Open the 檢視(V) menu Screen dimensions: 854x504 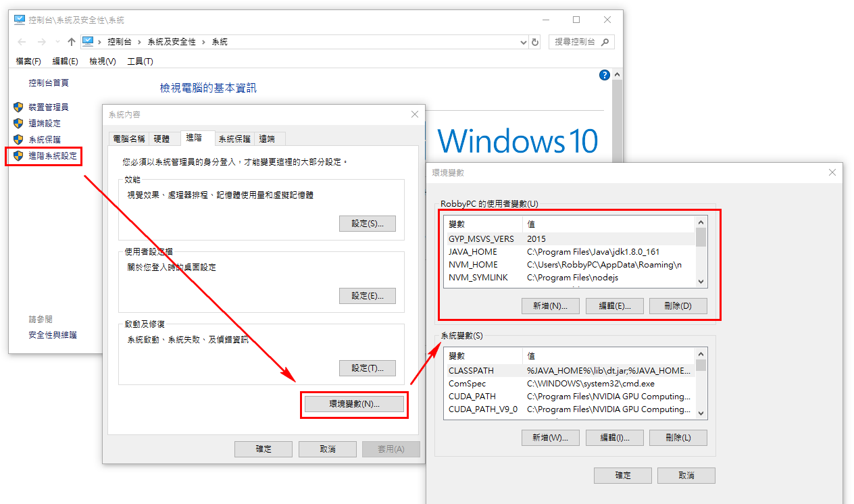103,61
